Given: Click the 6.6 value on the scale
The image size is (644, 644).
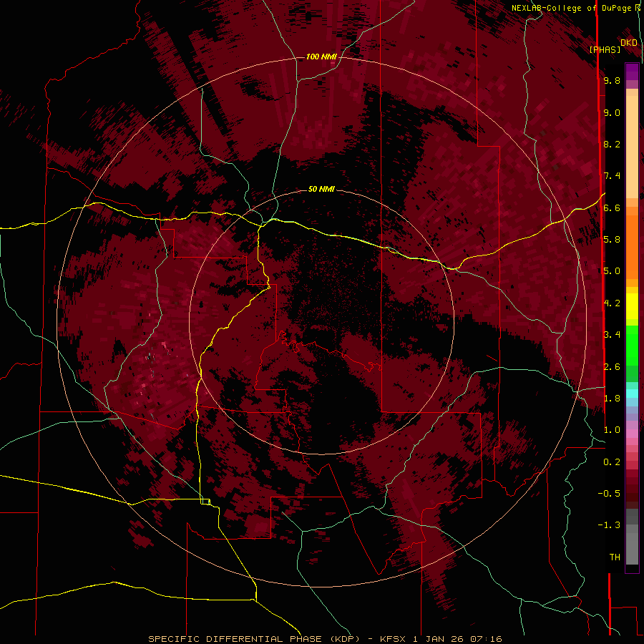Looking at the screenshot, I should pos(612,208).
